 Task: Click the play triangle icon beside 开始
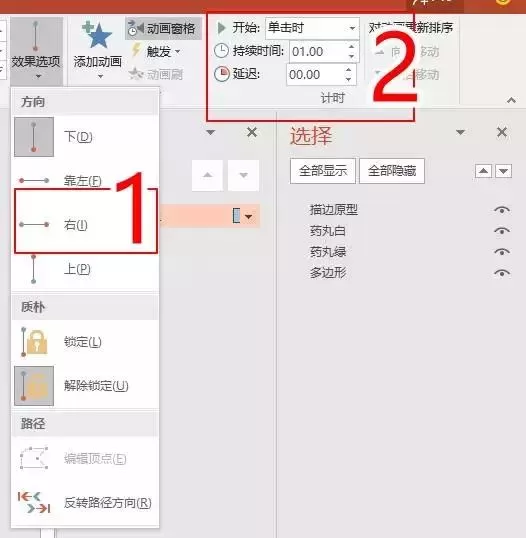(222, 28)
